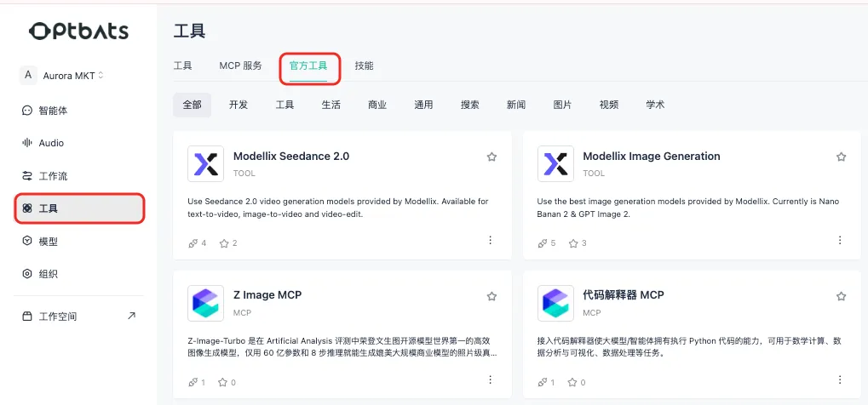Click the 组织 hexagon icon

click(x=27, y=274)
